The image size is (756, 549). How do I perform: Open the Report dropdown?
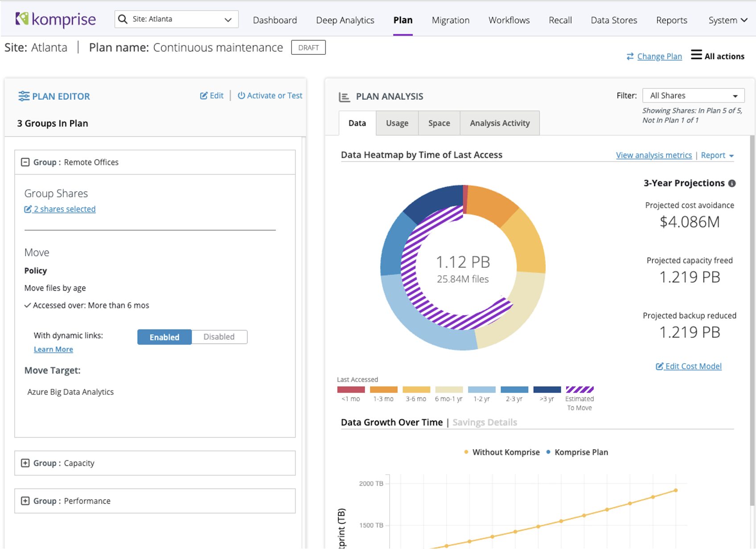click(717, 155)
